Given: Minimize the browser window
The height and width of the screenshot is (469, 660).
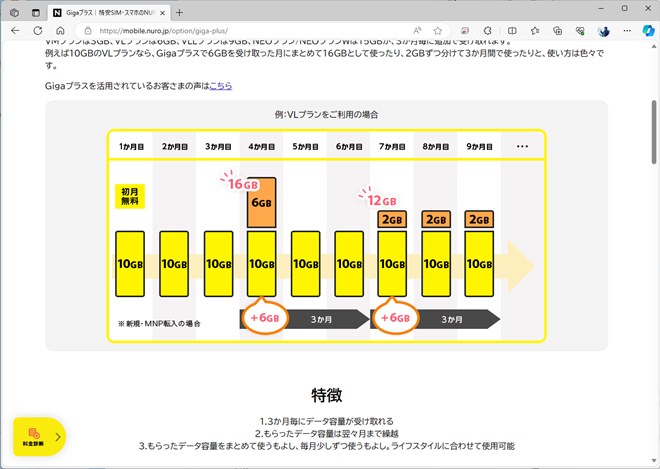Looking at the screenshot, I should click(x=601, y=8).
